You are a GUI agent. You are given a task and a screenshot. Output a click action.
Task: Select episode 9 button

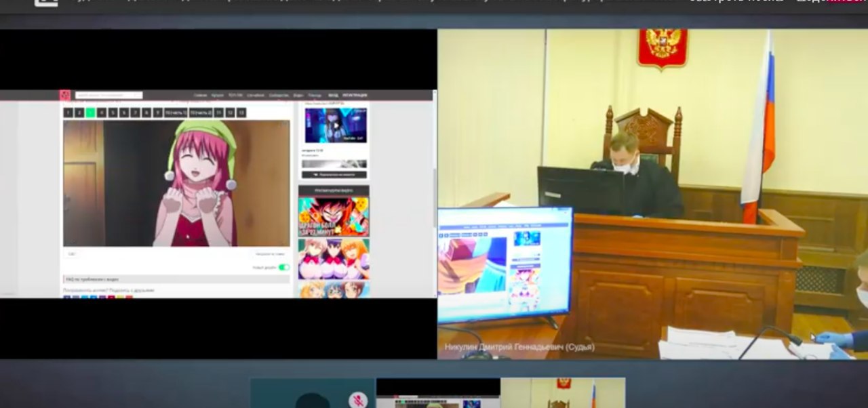[x=157, y=113]
